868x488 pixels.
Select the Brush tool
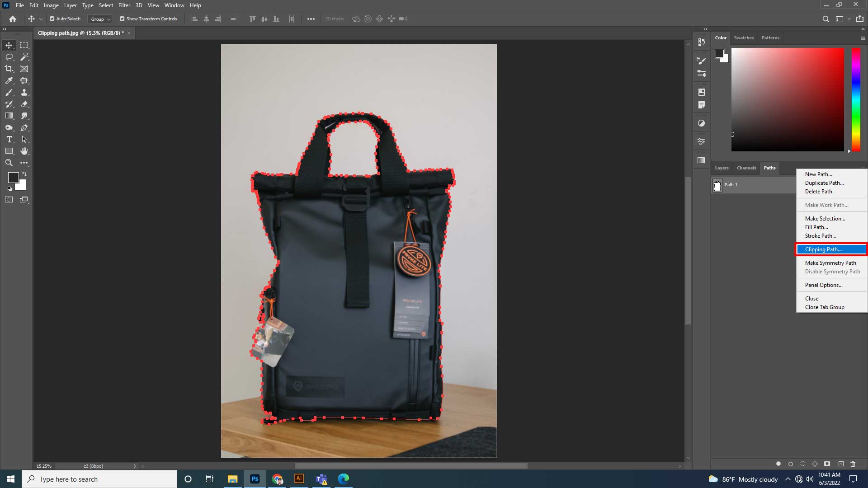click(9, 92)
